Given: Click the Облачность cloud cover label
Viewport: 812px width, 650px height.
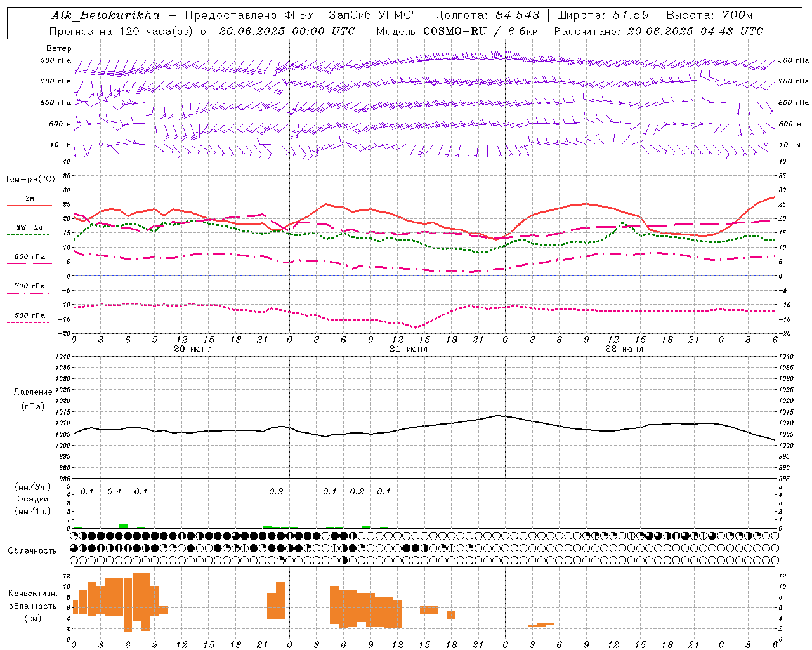Looking at the screenshot, I should click(x=32, y=551).
